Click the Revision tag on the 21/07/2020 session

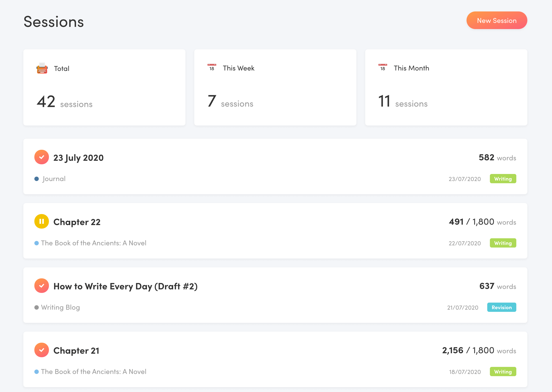coord(501,307)
